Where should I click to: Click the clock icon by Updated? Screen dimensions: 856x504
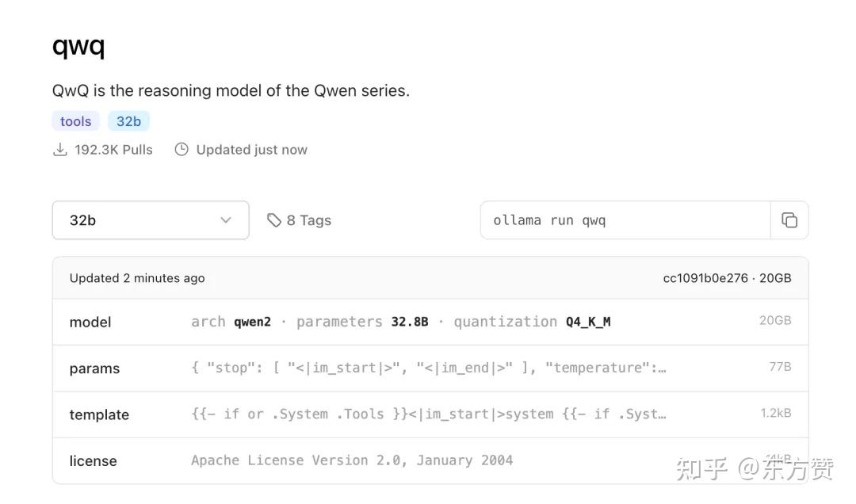click(x=182, y=150)
